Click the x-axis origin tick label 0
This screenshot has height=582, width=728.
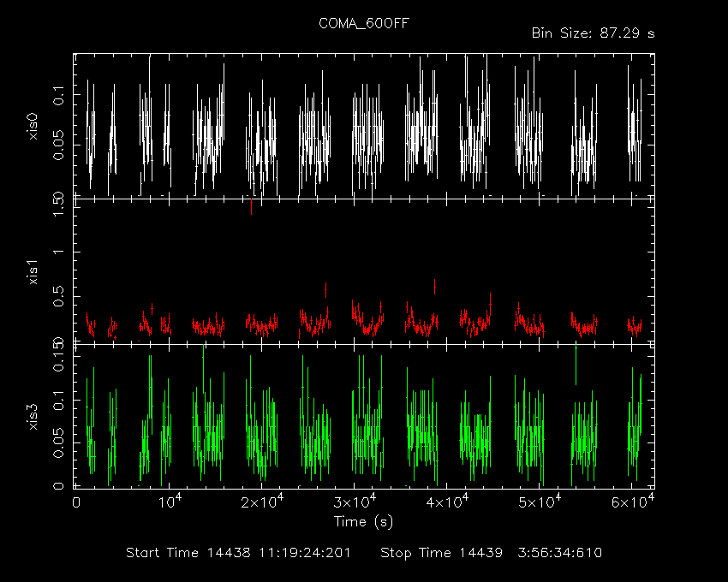76,502
